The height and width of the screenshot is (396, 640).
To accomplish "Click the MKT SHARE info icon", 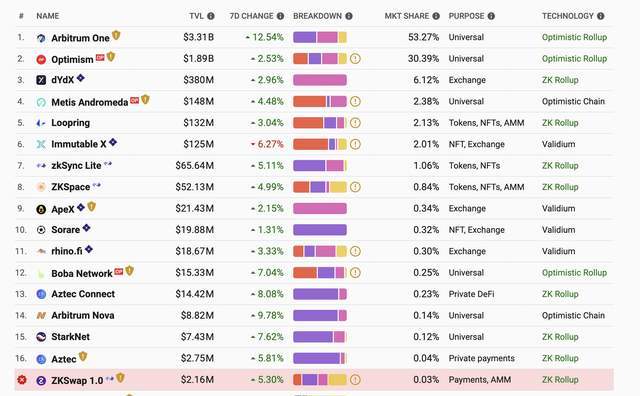I will (x=436, y=16).
